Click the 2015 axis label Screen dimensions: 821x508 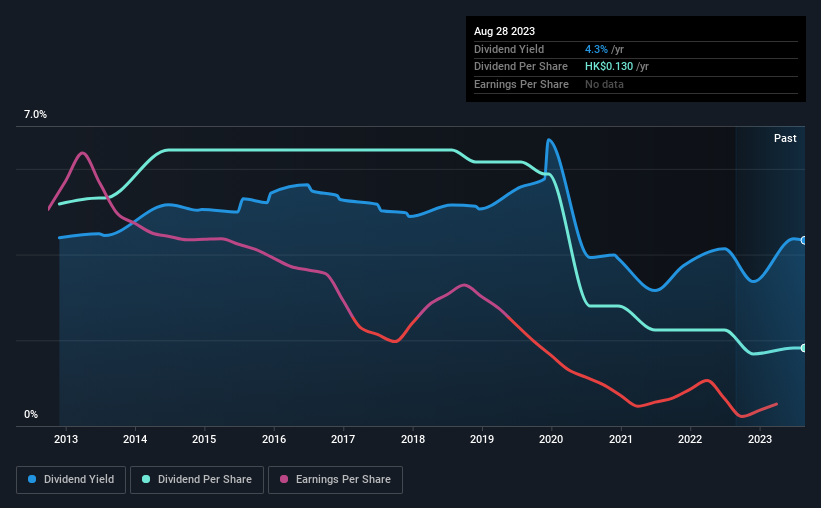(204, 439)
